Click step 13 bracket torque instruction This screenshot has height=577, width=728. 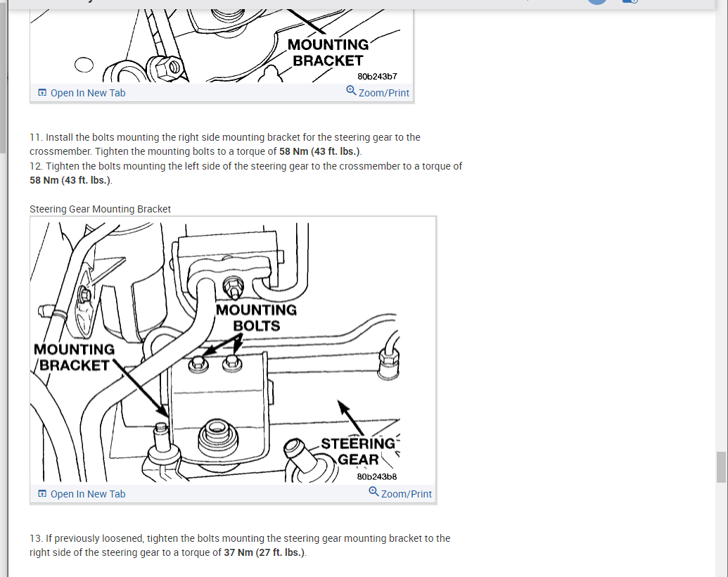[x=240, y=545]
